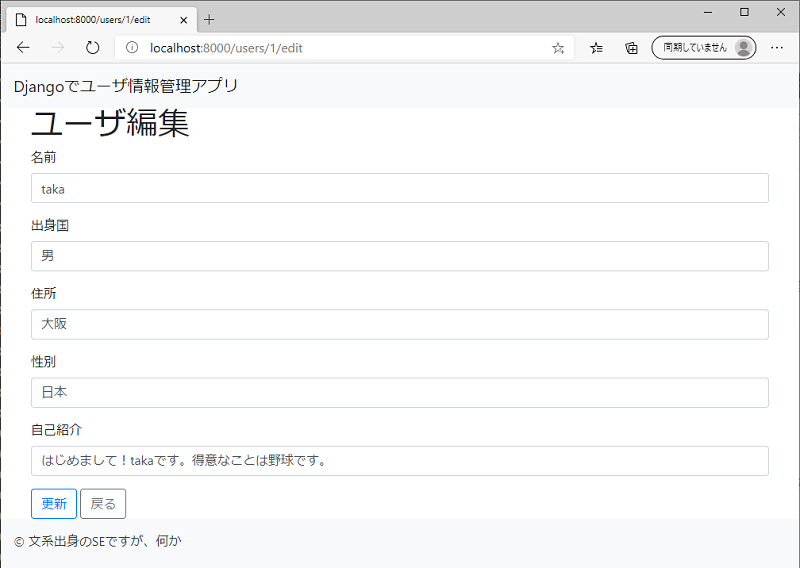Click the 出身国 label
Viewport: 800px width, 568px height.
[50, 225]
